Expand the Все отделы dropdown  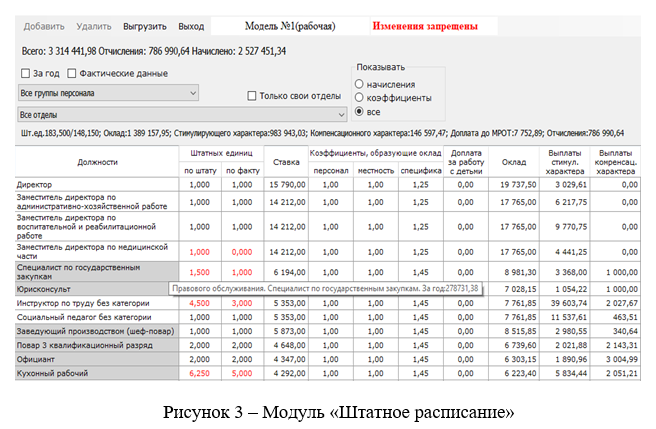click(174, 114)
